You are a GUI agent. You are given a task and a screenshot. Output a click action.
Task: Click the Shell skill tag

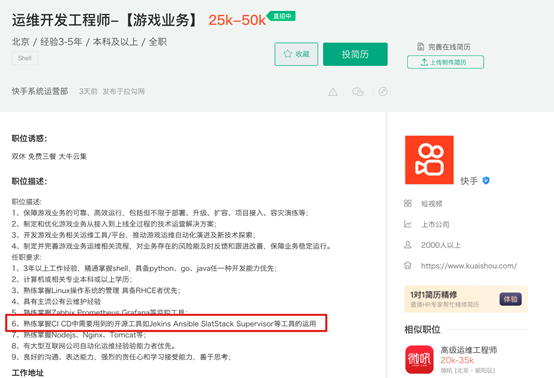pos(25,58)
